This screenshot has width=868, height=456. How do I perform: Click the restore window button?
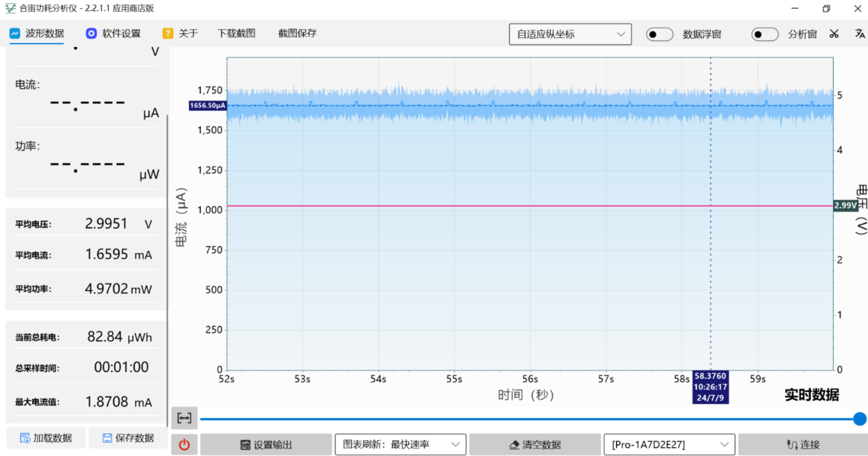[826, 9]
